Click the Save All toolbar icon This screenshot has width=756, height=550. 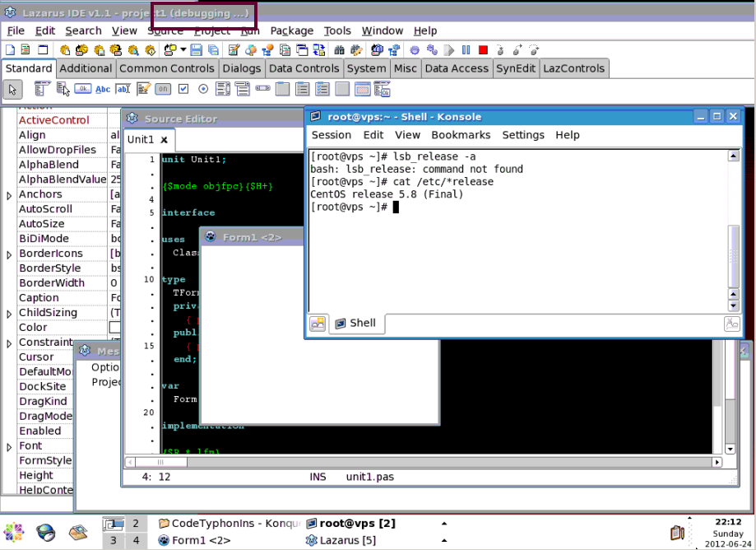tap(212, 49)
